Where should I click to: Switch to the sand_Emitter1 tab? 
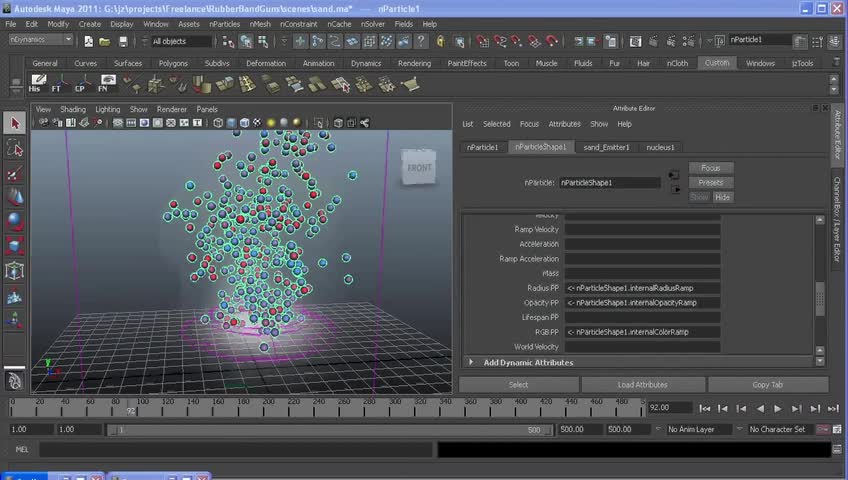point(606,147)
